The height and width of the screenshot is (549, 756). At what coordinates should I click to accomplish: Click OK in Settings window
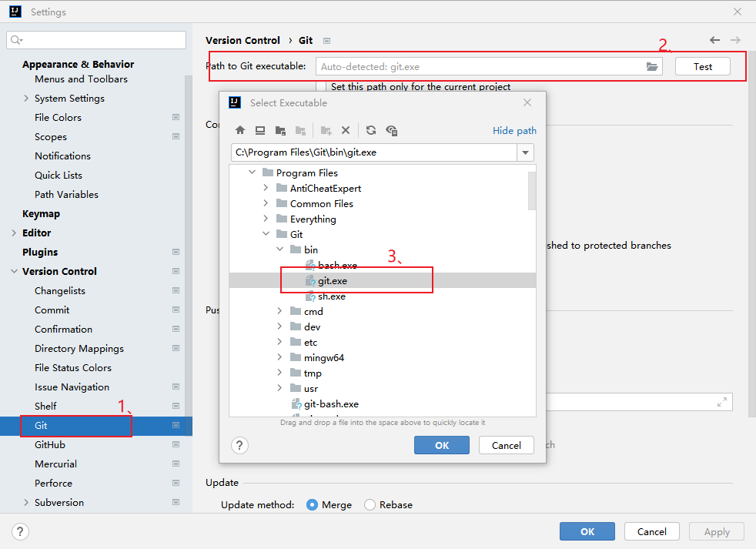[587, 531]
